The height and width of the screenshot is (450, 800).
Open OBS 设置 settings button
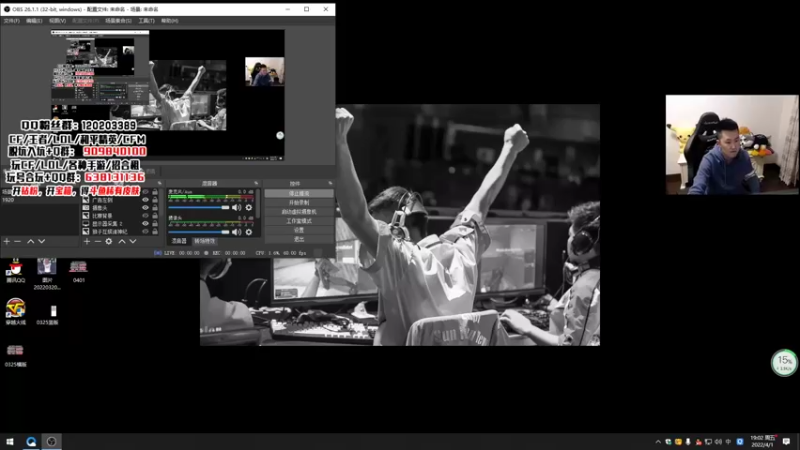click(299, 230)
